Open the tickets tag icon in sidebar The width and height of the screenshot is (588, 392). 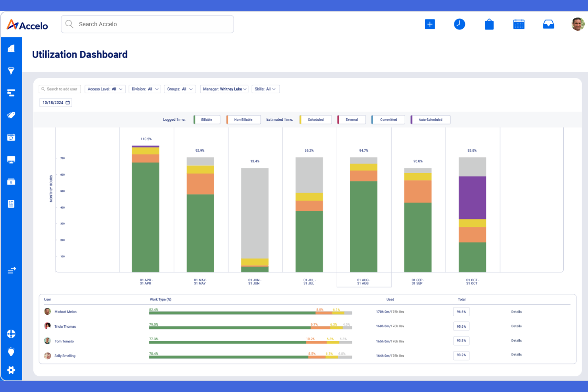pos(11,115)
